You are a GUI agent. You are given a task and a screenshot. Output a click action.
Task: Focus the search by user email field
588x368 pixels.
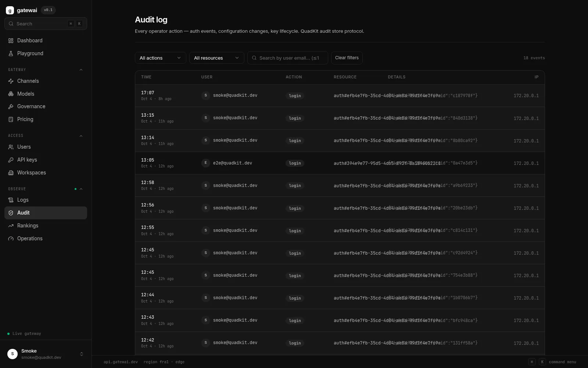[x=288, y=58]
